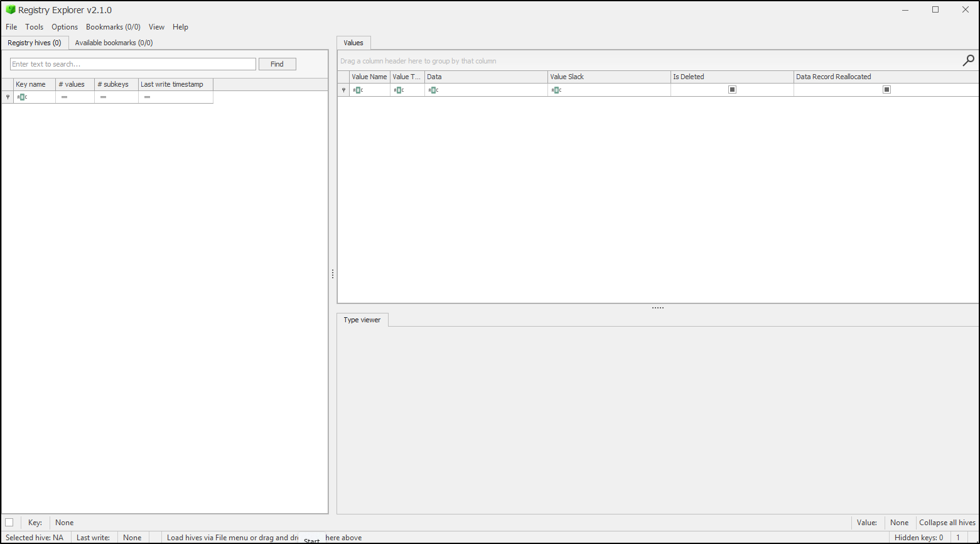Sort by the Value Name column header

point(370,77)
